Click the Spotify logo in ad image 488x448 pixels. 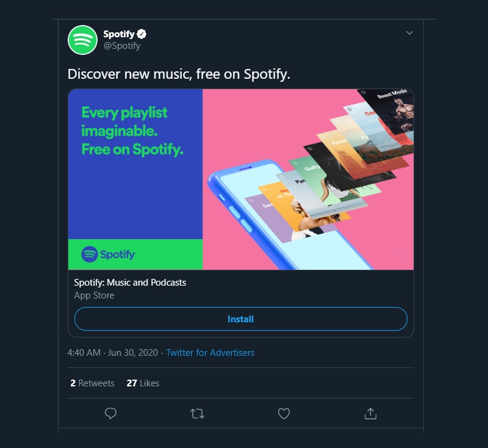[109, 254]
